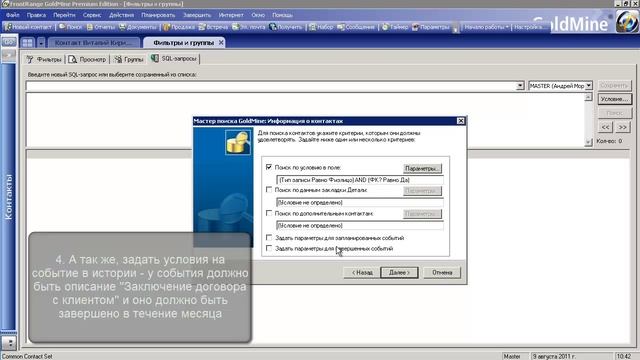This screenshot has width=640, height=360.
Task: Open the Окно menu
Action: tap(258, 15)
